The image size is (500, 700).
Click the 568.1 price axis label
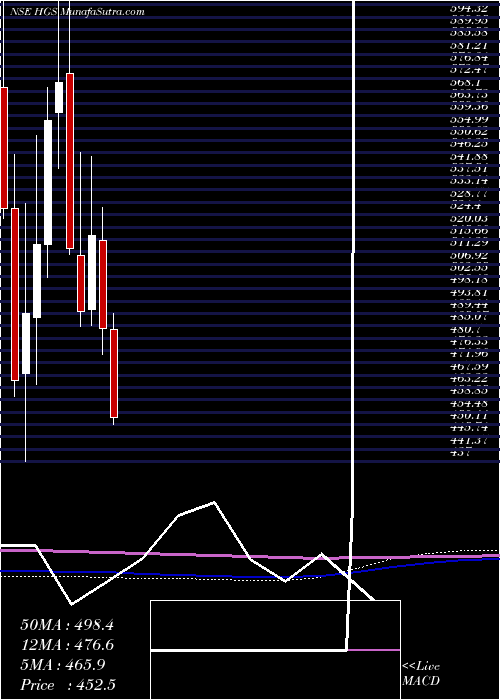tap(467, 82)
